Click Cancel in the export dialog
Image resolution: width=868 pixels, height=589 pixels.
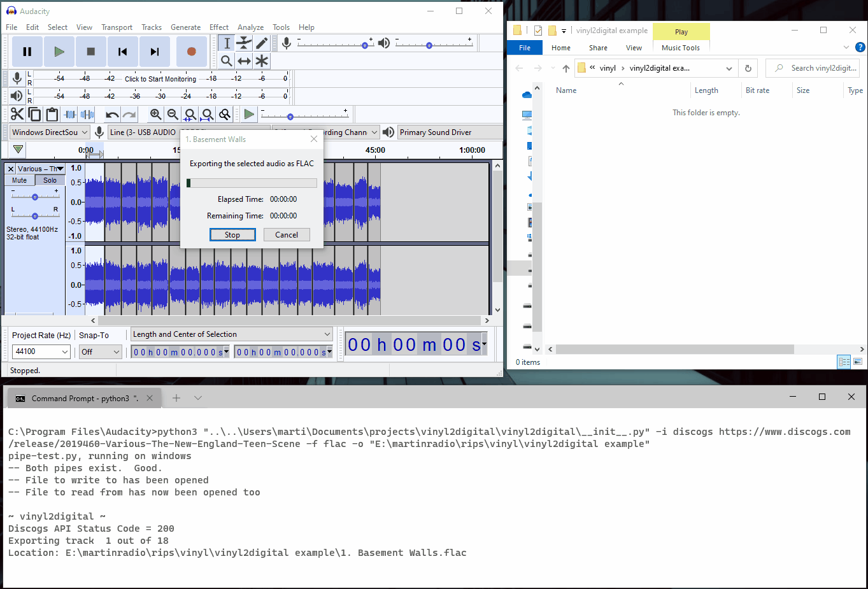point(287,235)
